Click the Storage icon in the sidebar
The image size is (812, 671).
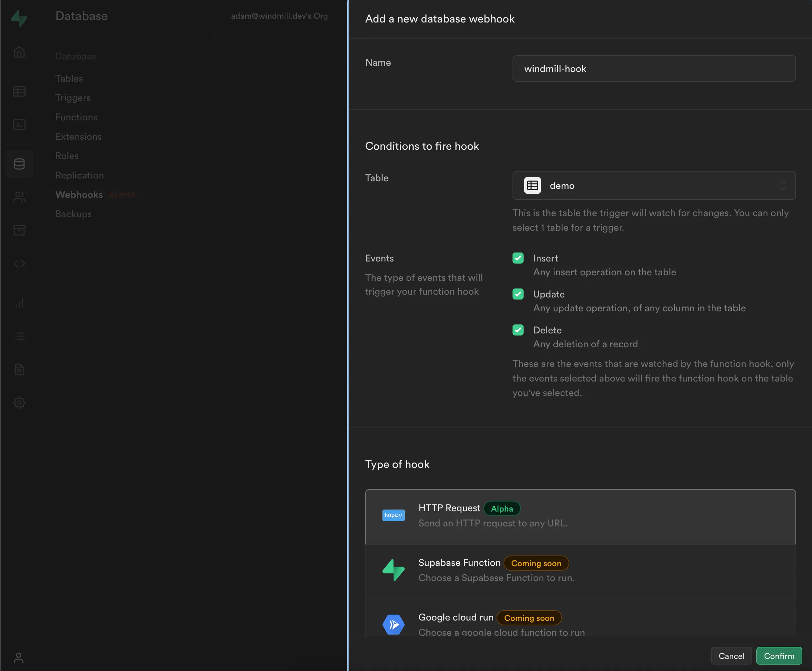coord(19,230)
